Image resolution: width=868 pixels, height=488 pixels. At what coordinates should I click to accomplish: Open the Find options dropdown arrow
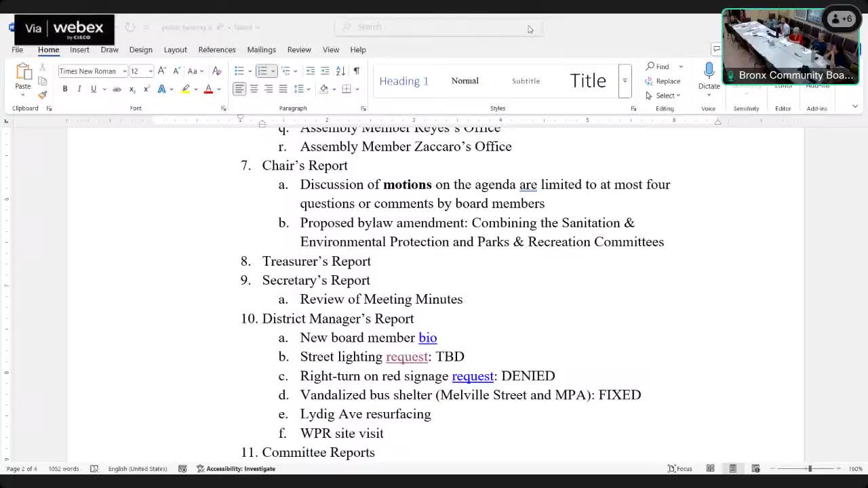(681, 66)
